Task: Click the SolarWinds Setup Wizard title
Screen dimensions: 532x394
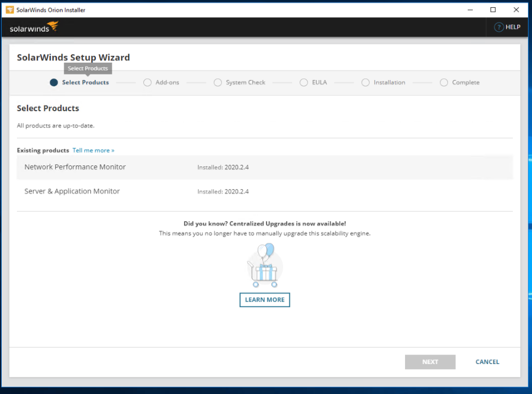Action: pyautogui.click(x=73, y=58)
